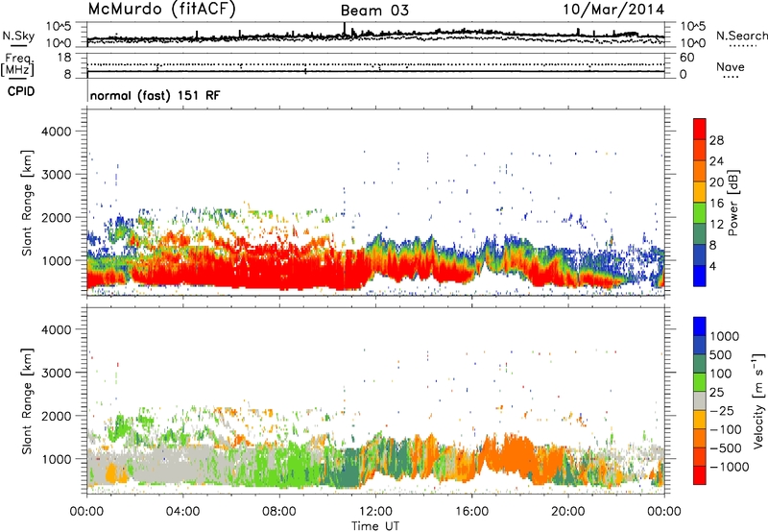Screen dimensions: 768x532
Task: Click the 04:00 time tick label
Action: [182, 512]
